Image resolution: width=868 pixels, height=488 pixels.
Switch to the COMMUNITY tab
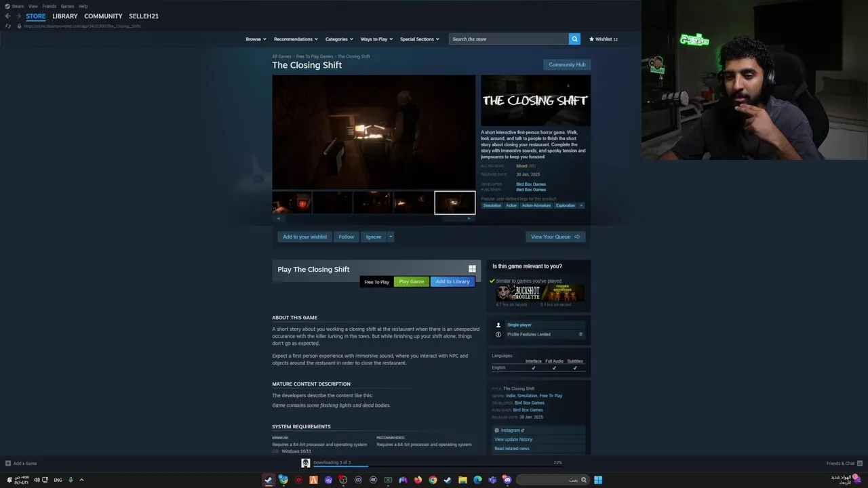(103, 16)
